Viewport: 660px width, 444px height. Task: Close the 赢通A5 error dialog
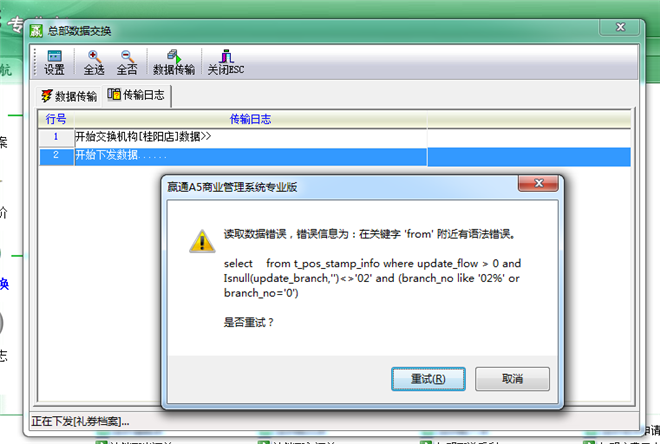(538, 183)
